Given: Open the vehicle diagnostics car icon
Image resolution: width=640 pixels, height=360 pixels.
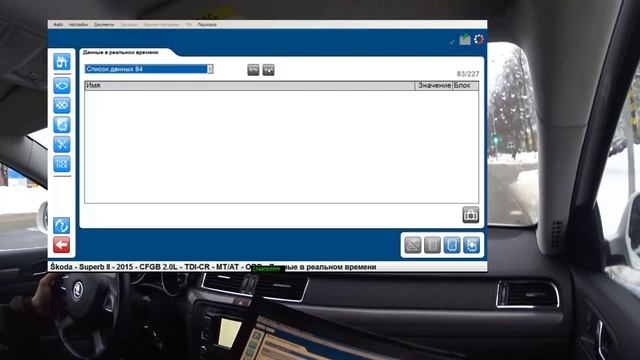Looking at the screenshot, I should (x=62, y=86).
